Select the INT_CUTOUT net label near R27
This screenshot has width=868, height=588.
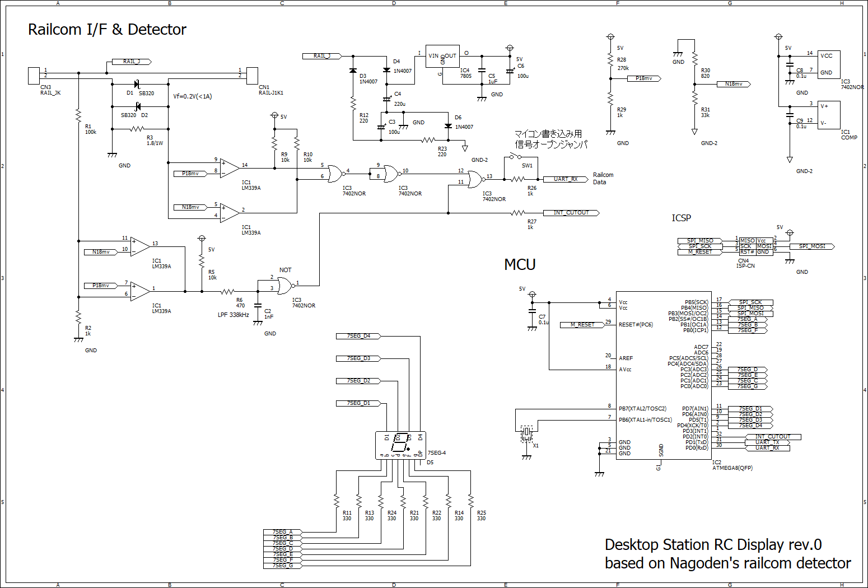[x=571, y=213]
